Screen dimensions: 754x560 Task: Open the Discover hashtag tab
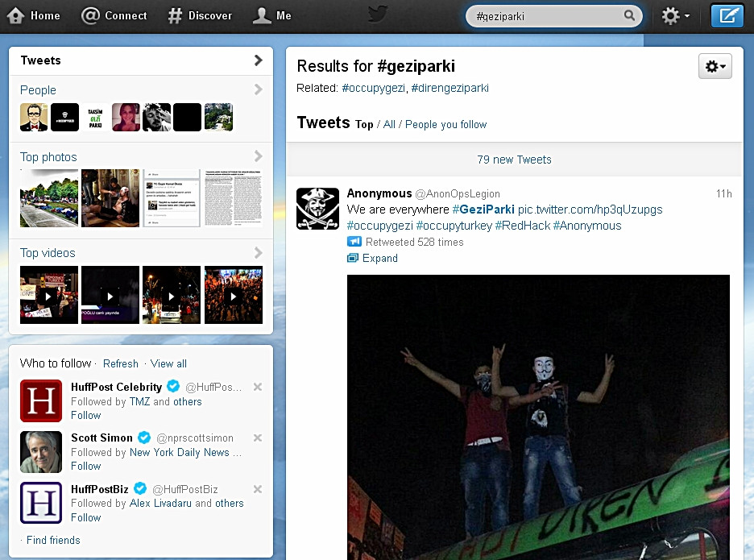tap(200, 16)
